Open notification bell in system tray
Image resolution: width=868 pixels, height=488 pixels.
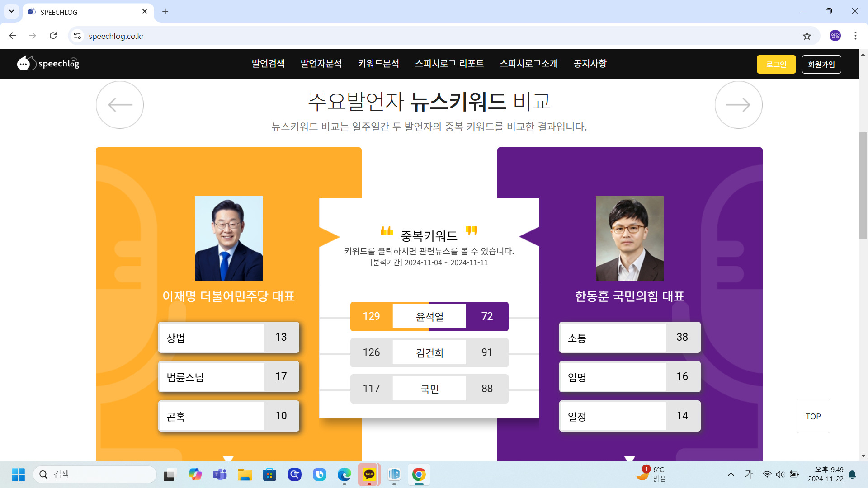pyautogui.click(x=852, y=474)
